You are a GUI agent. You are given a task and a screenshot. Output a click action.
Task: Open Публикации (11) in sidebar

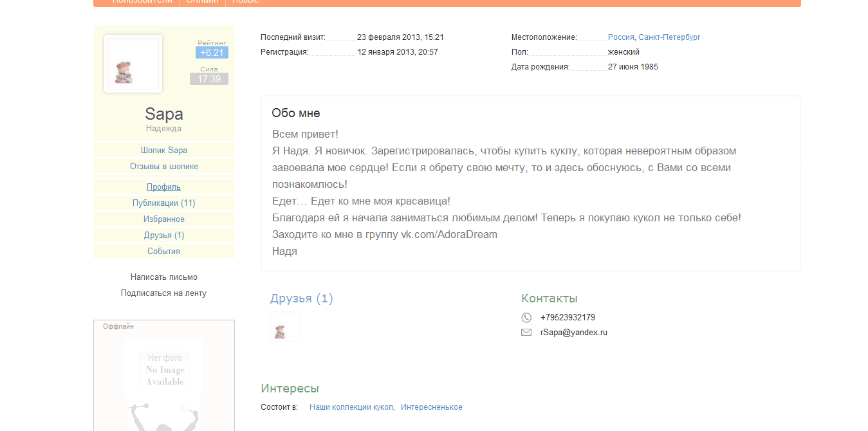164,203
